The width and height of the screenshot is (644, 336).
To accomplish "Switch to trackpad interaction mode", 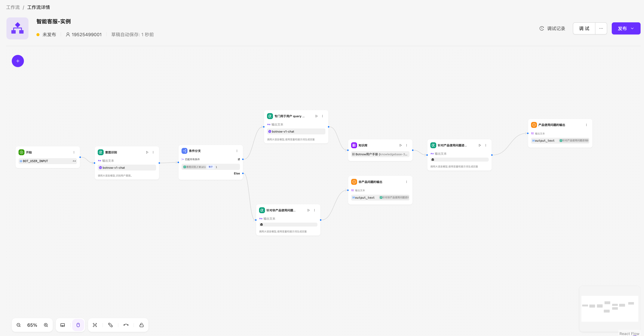I will tap(63, 325).
